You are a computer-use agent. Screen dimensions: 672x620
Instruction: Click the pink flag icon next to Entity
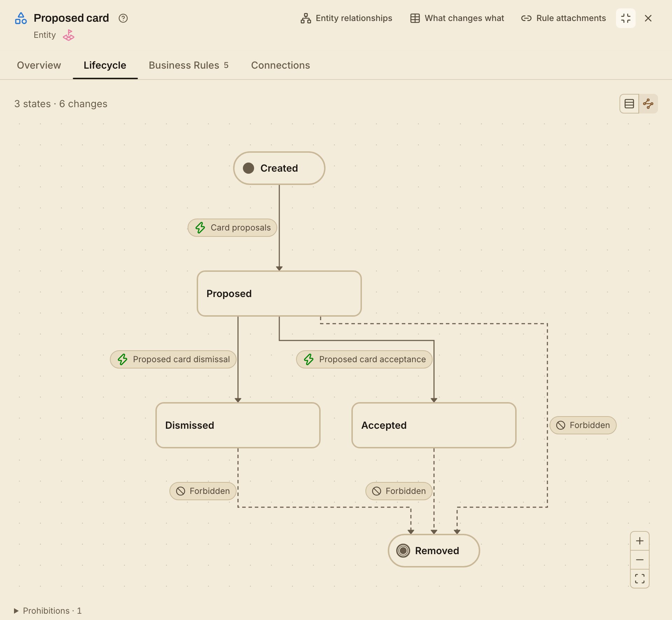point(69,35)
